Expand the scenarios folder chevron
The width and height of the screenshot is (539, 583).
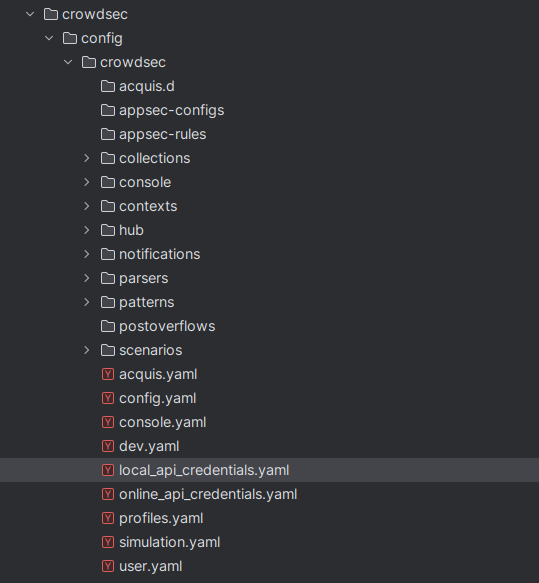[x=87, y=350]
